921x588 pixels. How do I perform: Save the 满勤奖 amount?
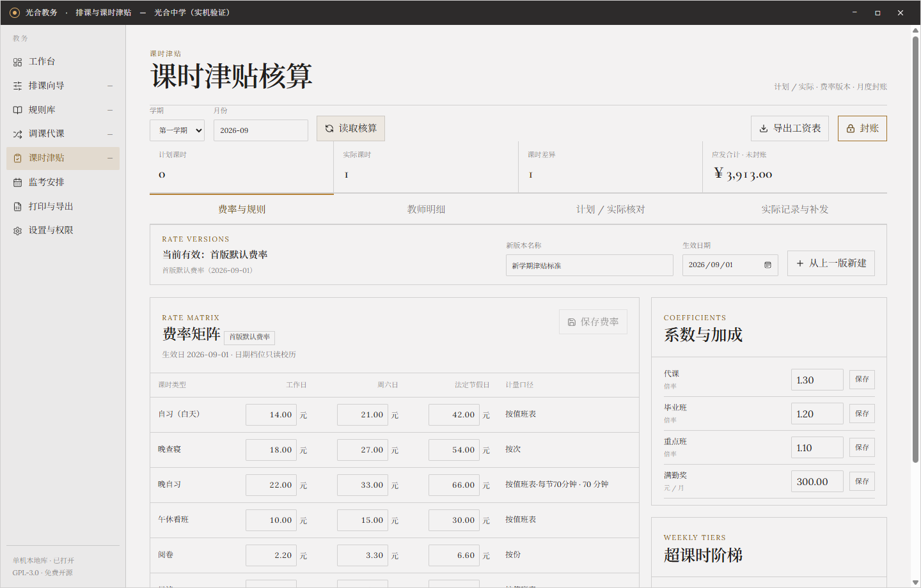point(862,481)
